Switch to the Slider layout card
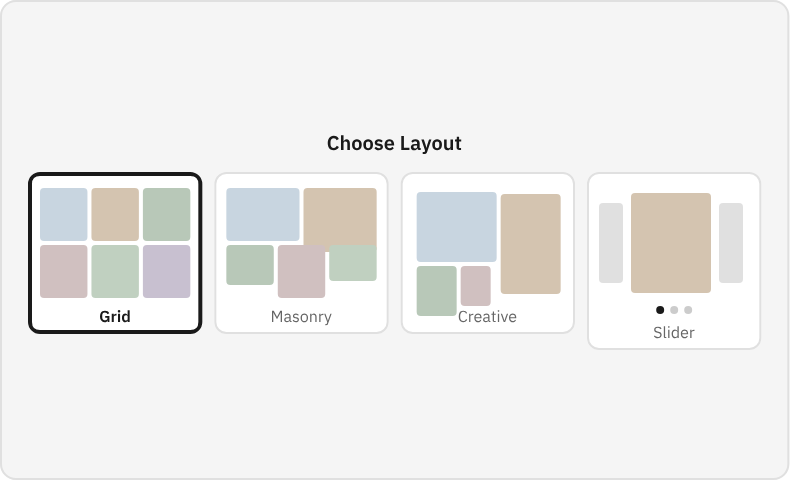This screenshot has height=480, width=790. (673, 261)
